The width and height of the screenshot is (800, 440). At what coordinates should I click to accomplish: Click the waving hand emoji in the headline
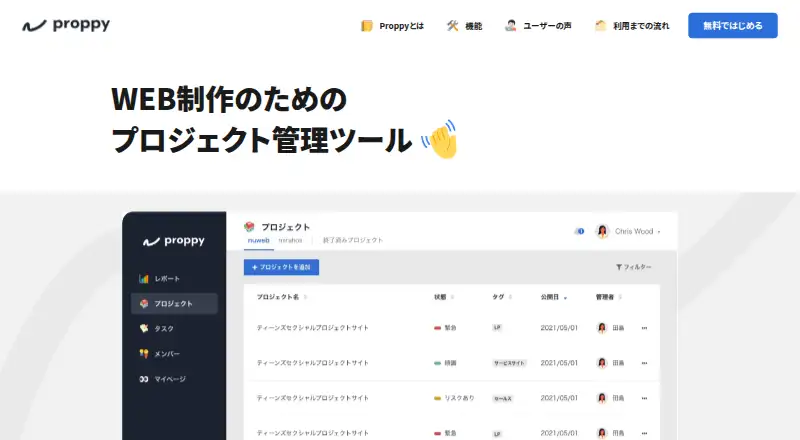click(x=439, y=139)
